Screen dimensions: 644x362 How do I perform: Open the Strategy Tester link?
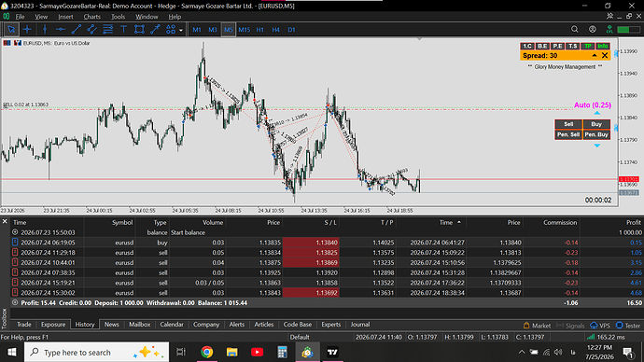628,326
